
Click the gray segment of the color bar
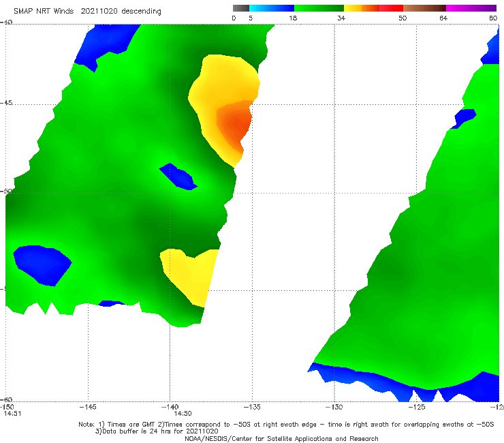(241, 8)
